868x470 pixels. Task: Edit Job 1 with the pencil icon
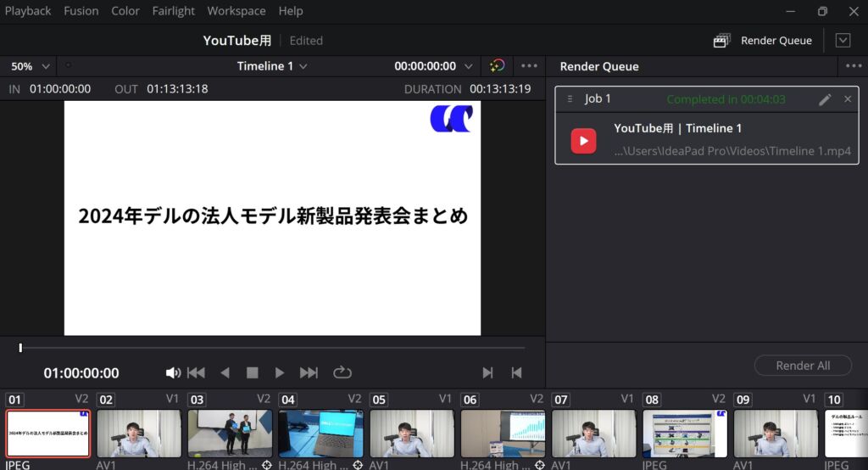pos(825,99)
